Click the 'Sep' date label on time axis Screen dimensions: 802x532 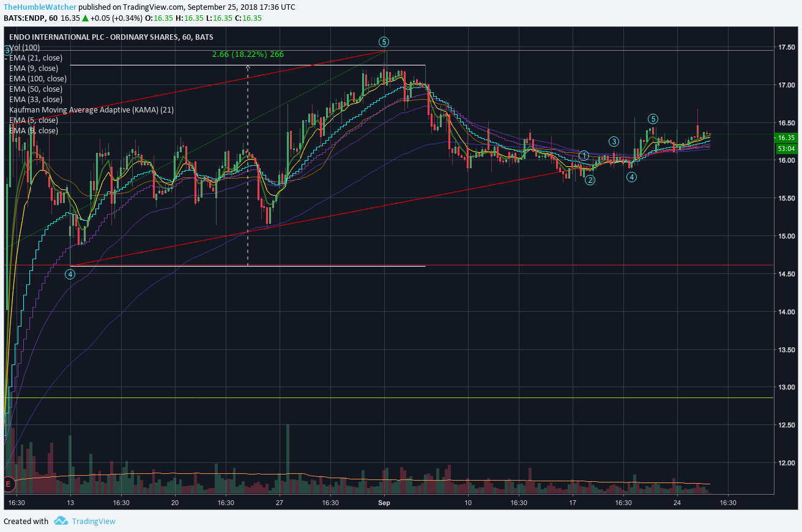pos(384,503)
